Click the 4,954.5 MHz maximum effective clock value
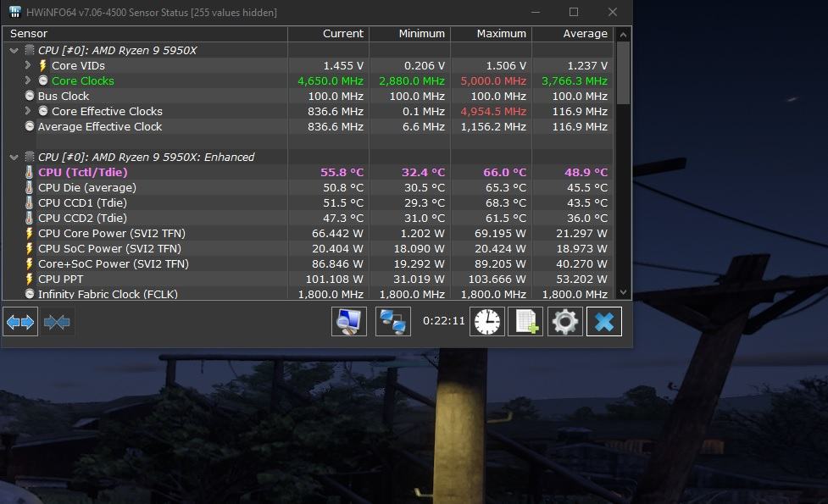 point(493,111)
